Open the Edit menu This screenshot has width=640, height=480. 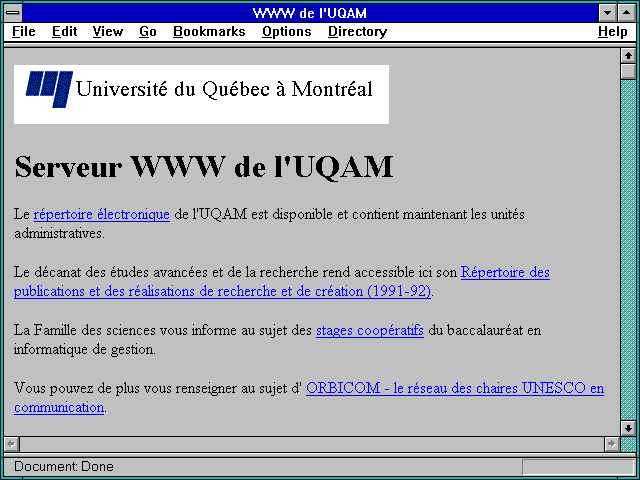[64, 32]
